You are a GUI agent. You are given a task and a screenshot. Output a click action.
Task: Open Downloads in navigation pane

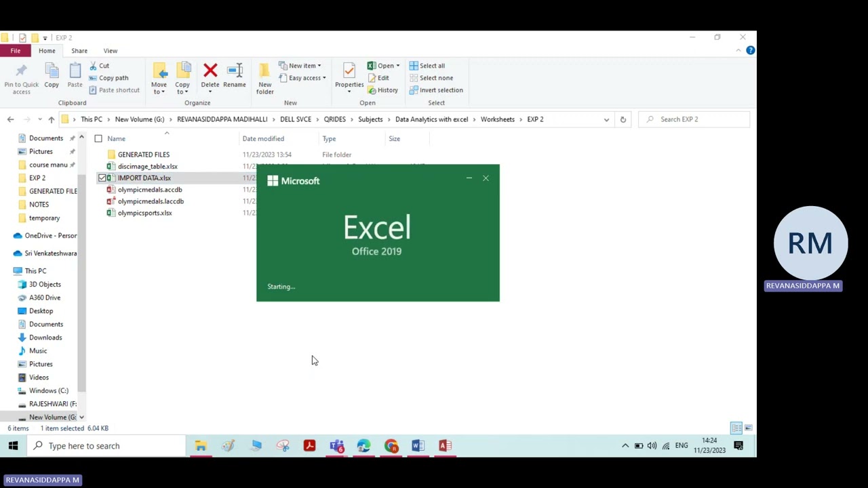click(45, 337)
